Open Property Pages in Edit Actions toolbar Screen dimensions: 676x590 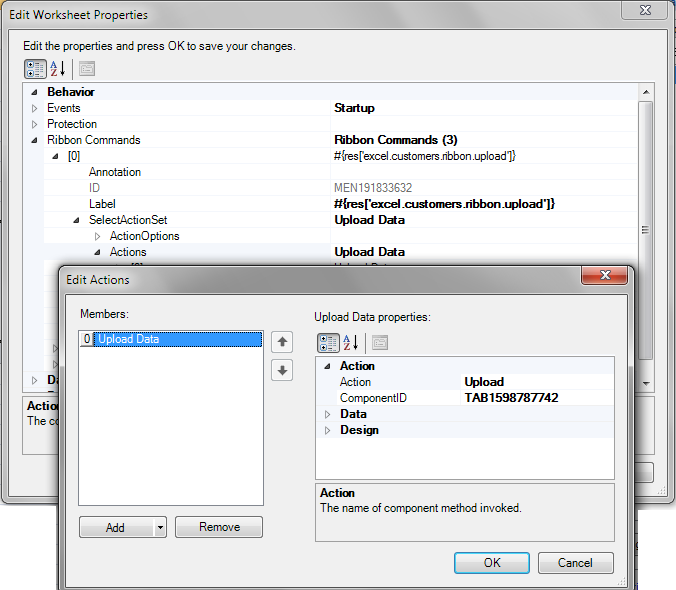coord(380,343)
